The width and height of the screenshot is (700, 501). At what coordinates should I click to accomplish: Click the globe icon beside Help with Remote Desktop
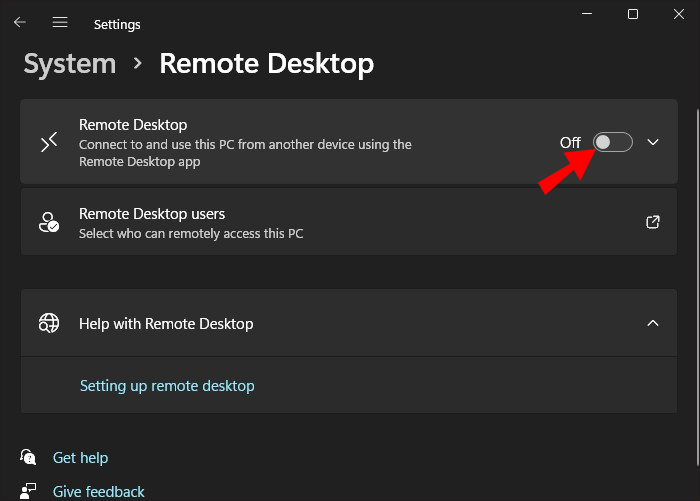click(x=49, y=323)
